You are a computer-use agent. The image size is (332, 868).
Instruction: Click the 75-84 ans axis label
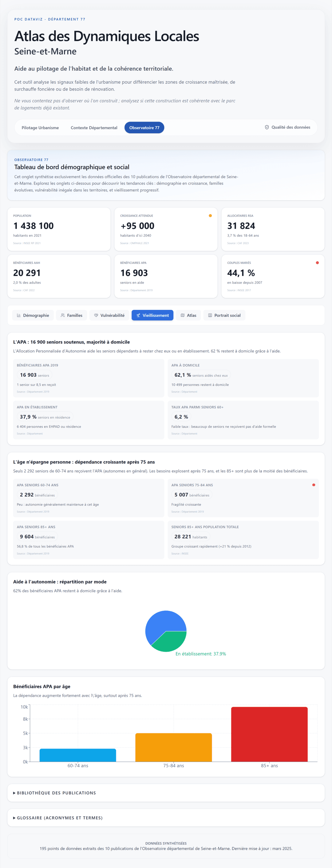click(x=174, y=766)
